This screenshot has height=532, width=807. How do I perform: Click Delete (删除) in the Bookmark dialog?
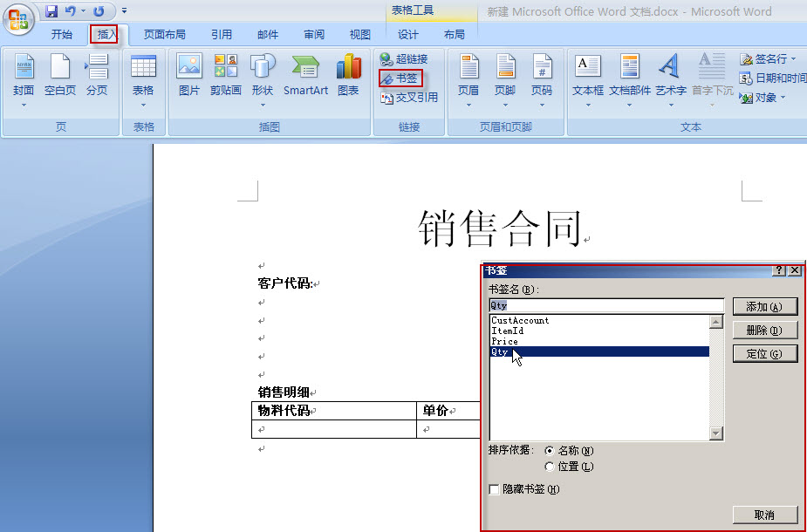764,331
